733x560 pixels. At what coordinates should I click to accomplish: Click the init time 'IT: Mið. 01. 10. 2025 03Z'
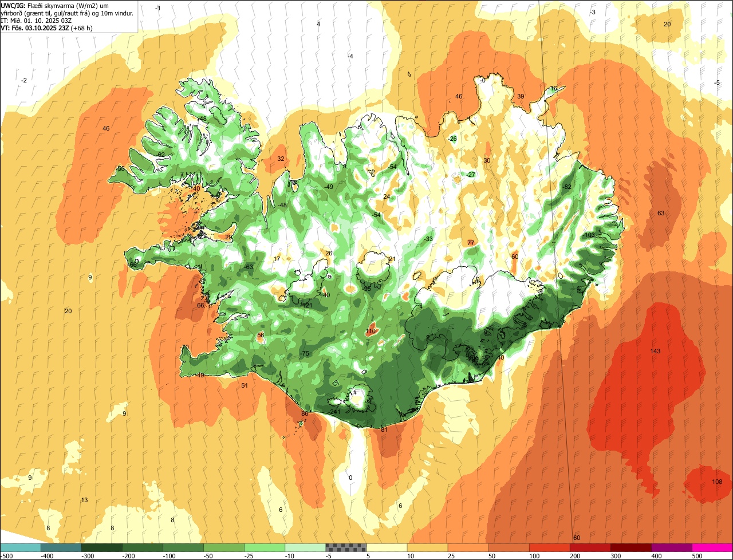(x=36, y=20)
